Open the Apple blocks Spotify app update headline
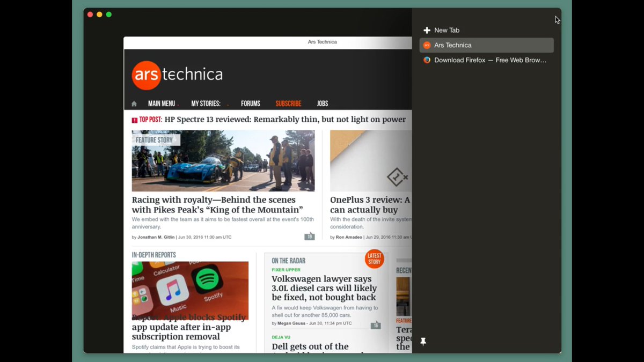Viewport: 644px width, 362px height. click(x=189, y=327)
